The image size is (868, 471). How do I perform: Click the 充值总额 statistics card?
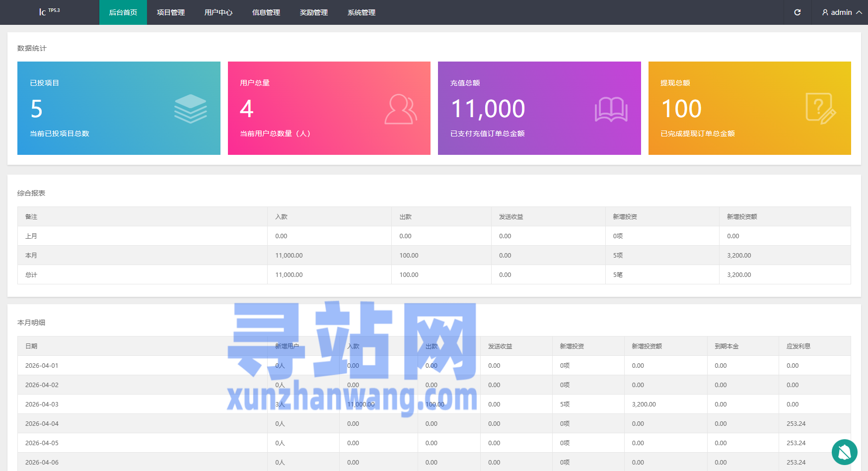[x=539, y=108]
